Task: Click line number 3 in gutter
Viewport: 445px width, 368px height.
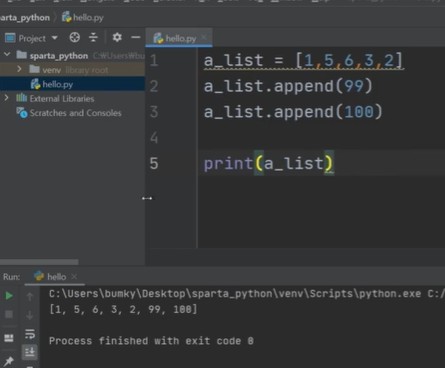Action: coord(154,112)
